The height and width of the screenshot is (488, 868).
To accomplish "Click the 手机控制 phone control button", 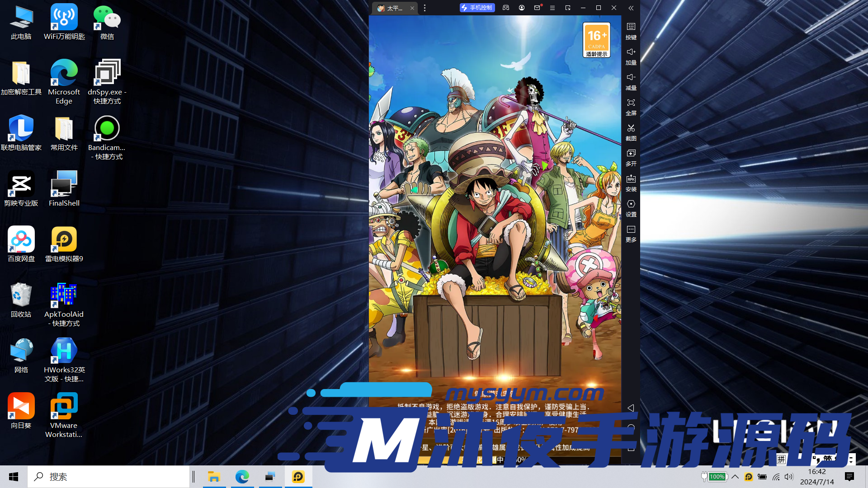I will [477, 8].
